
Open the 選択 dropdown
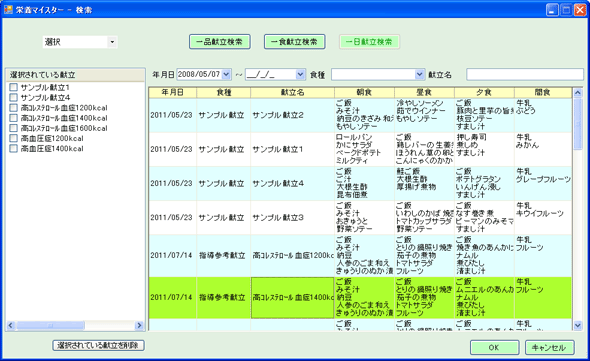tap(112, 42)
